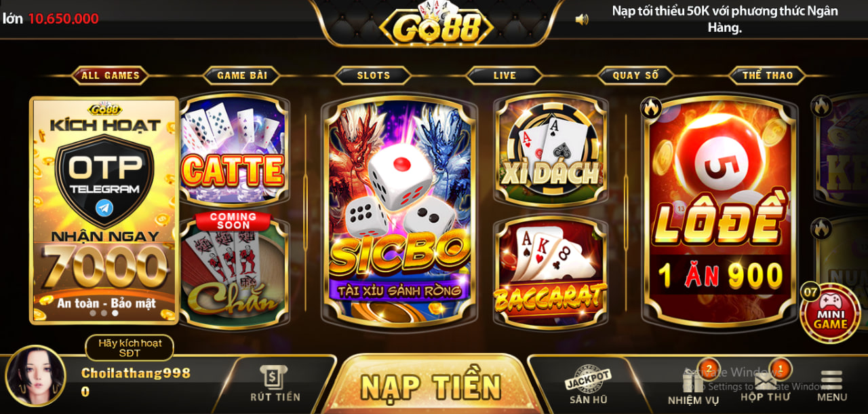Click the player avatar picture
The image size is (868, 414).
tap(35, 376)
